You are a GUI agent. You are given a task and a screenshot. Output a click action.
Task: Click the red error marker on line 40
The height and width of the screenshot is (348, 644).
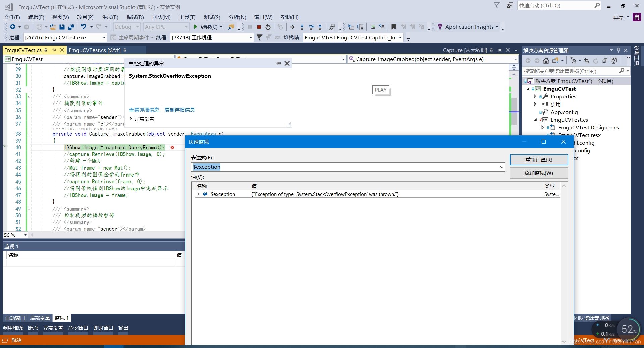coord(172,147)
